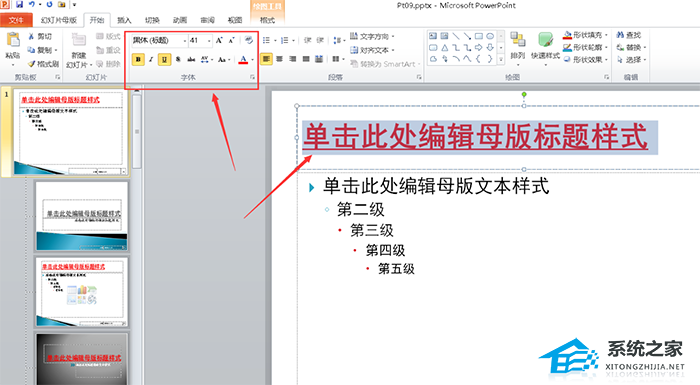Activate the Format Painter (格式刷) brush

42,64
